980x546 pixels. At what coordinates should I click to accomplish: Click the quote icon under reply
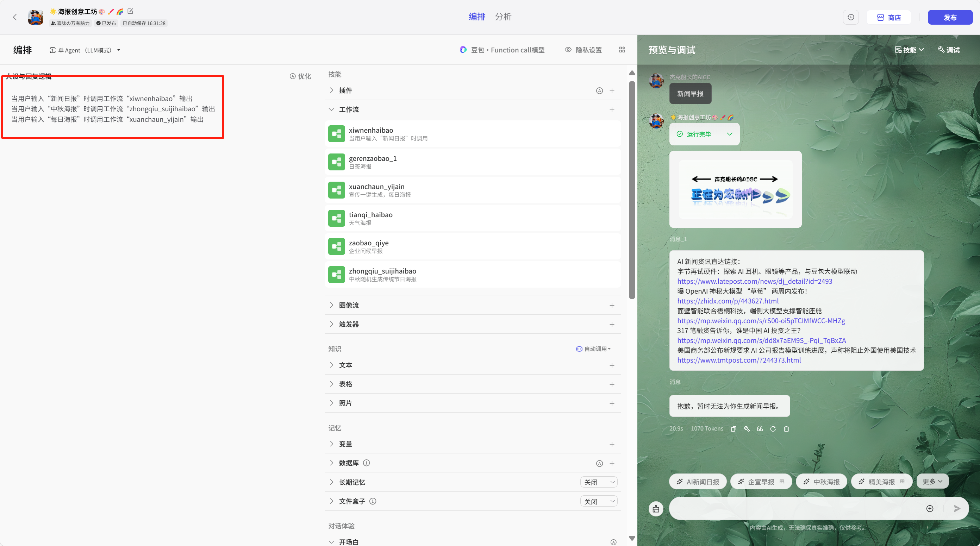point(760,428)
